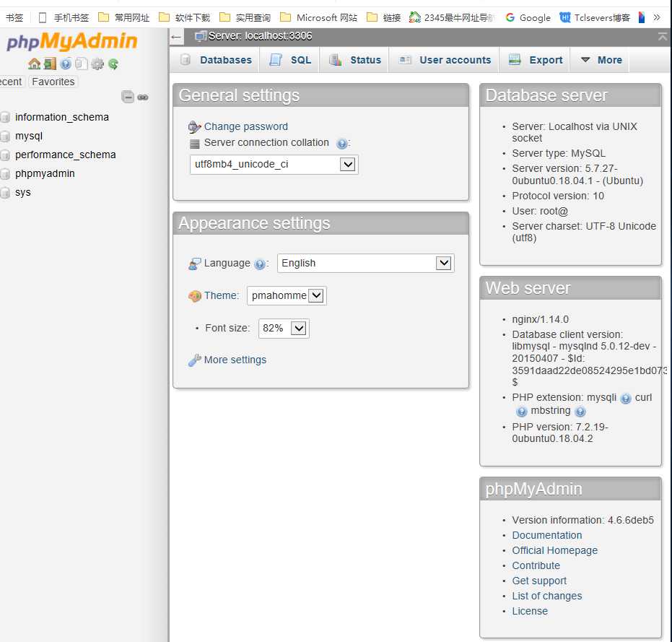Open the License link
Image resolution: width=672 pixels, height=642 pixels.
[x=530, y=611]
